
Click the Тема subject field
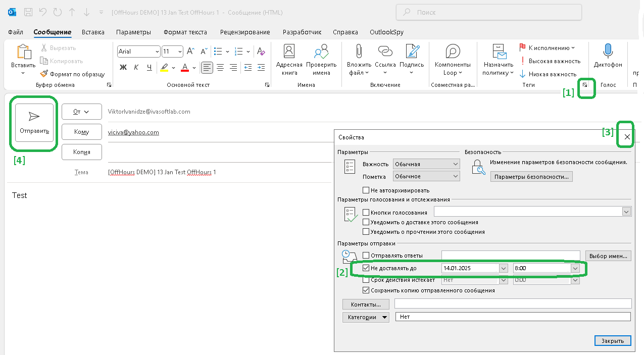(x=220, y=172)
